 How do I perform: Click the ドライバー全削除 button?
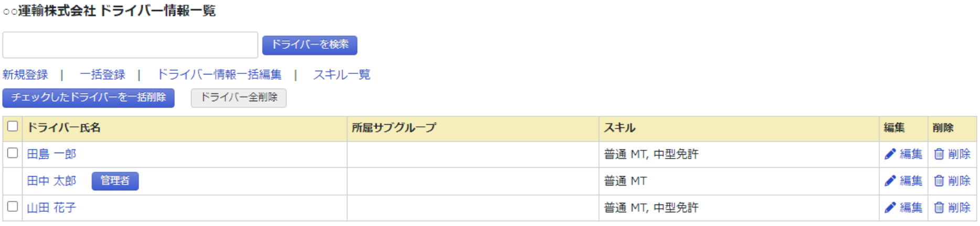click(x=239, y=98)
